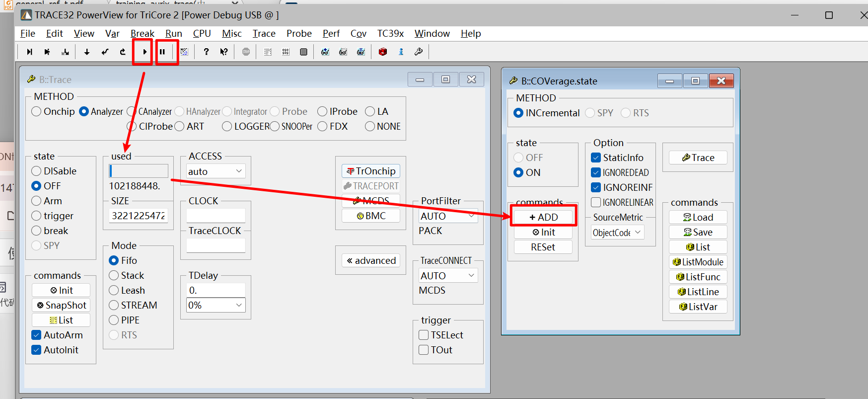Set Trace state to DISable
868x399 pixels.
(36, 171)
